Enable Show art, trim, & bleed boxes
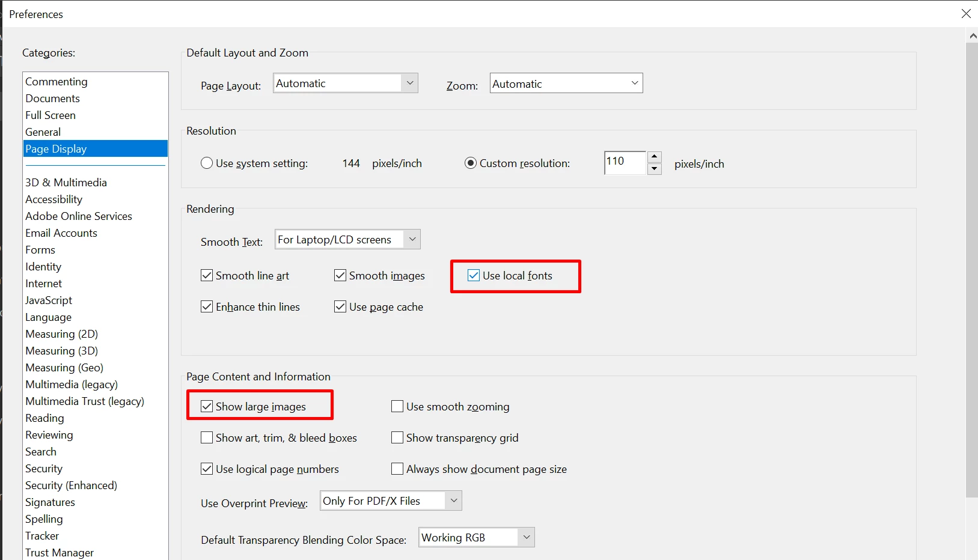The image size is (978, 560). coord(207,437)
